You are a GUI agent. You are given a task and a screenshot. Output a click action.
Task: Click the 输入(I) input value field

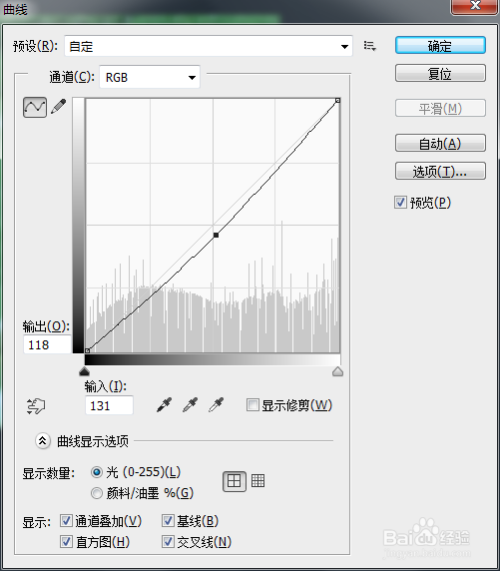[109, 405]
